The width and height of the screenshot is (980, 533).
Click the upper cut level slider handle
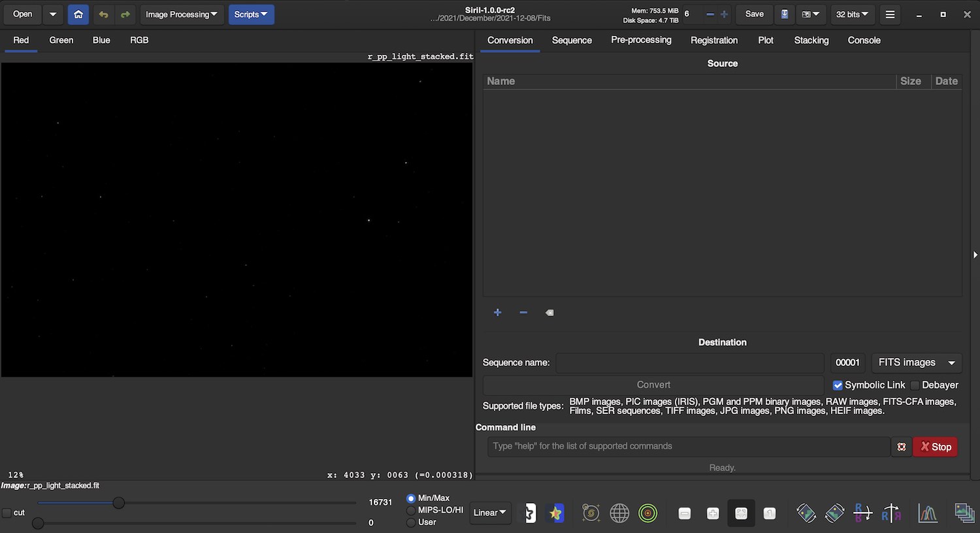pyautogui.click(x=118, y=503)
